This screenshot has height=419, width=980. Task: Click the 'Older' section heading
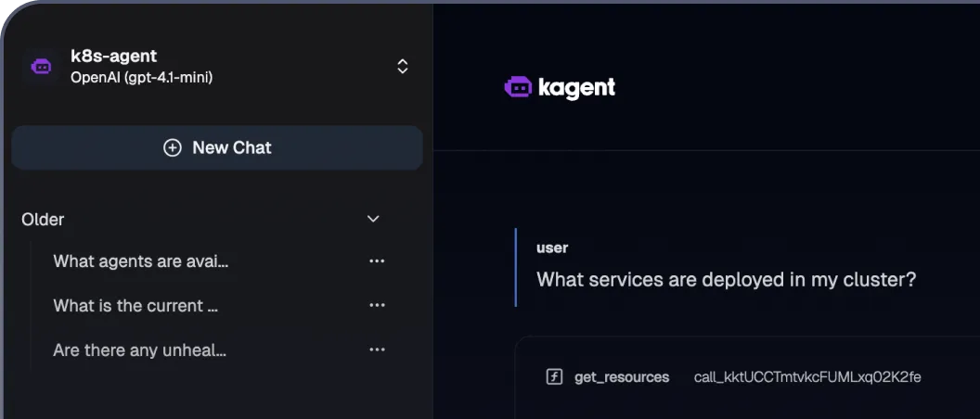click(43, 220)
